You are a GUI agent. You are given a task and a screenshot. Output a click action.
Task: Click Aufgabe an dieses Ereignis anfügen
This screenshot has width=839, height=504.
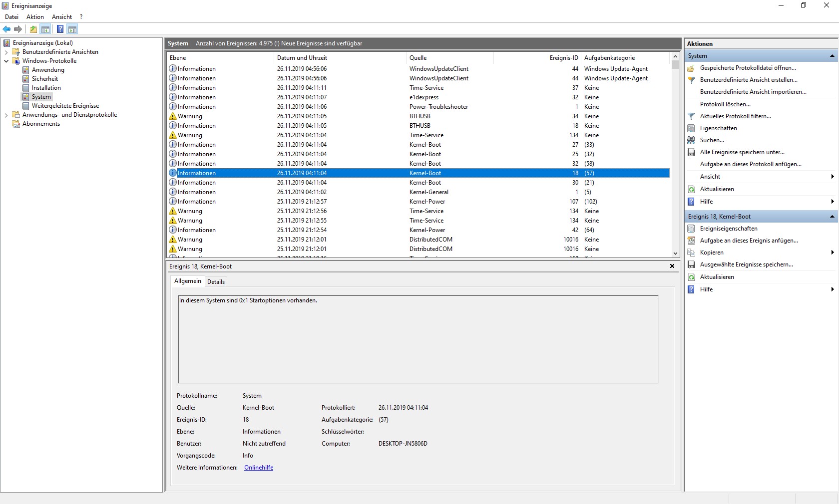pyautogui.click(x=749, y=241)
